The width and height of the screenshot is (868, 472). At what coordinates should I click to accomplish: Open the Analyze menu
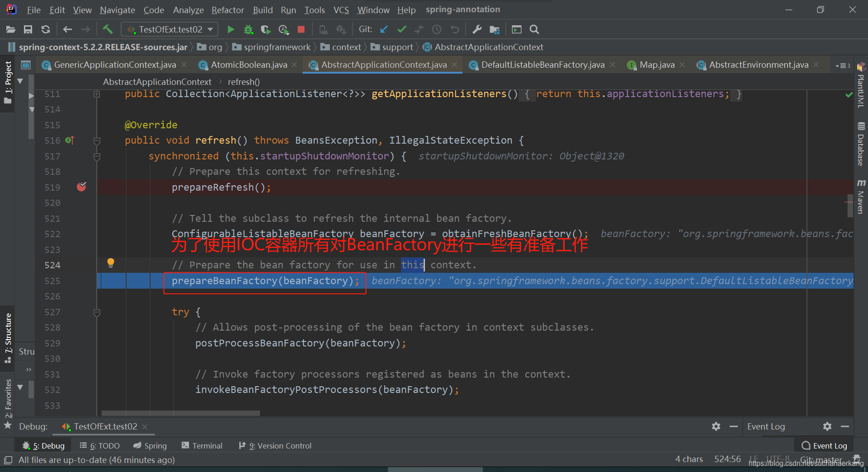coord(189,9)
